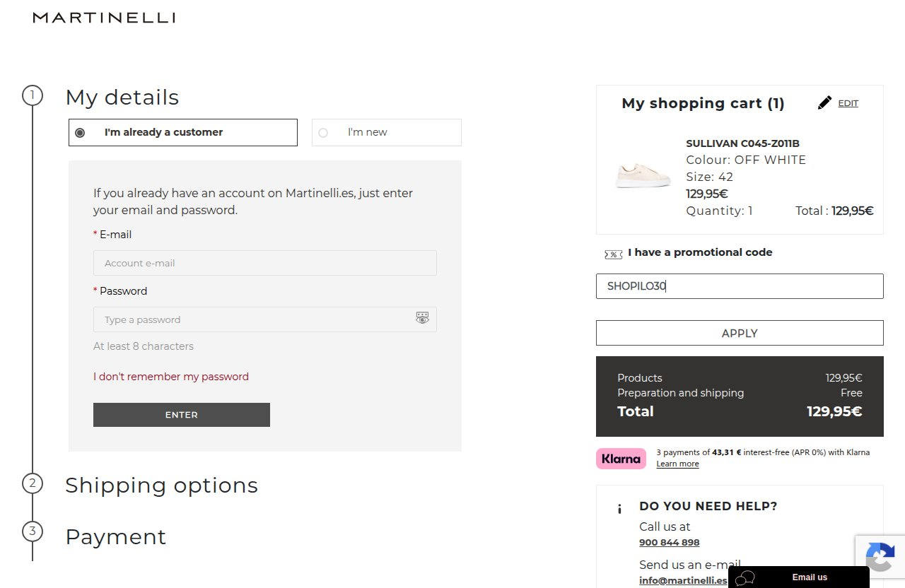Click the promotional code coupon icon

coord(613,254)
